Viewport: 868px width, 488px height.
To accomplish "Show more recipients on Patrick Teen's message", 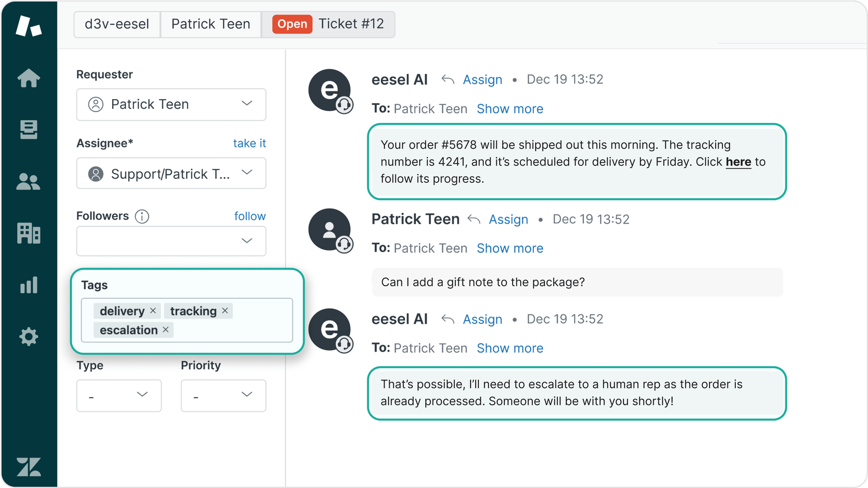I will [509, 248].
